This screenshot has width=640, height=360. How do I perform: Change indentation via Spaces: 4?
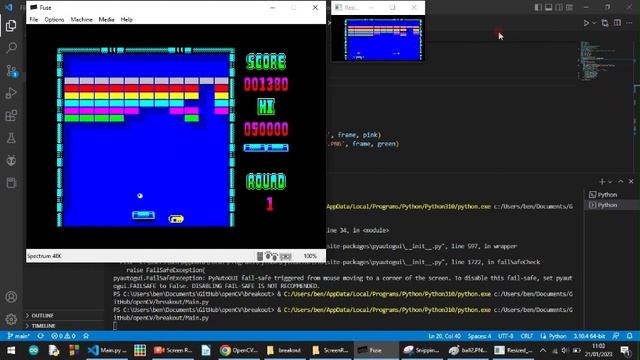pyautogui.click(x=480, y=336)
